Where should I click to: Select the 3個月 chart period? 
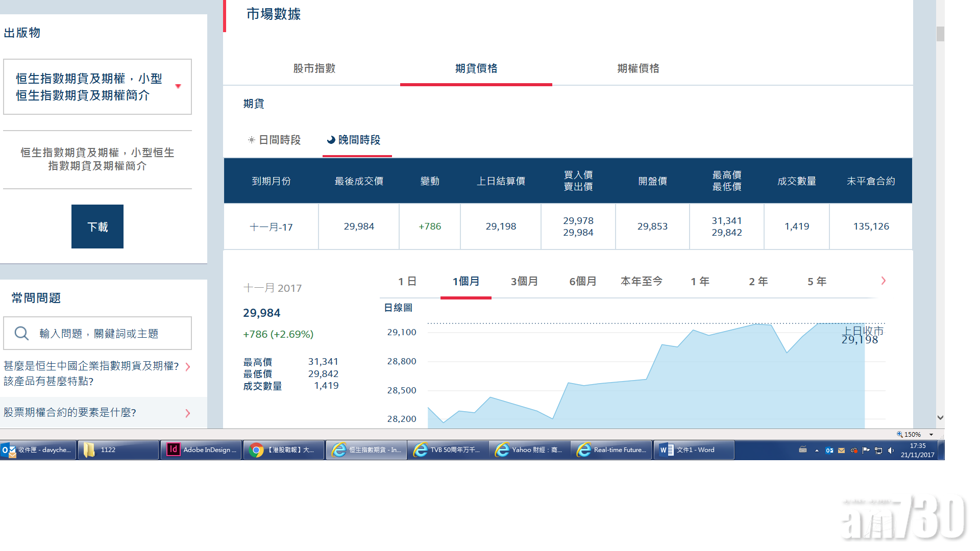(524, 281)
